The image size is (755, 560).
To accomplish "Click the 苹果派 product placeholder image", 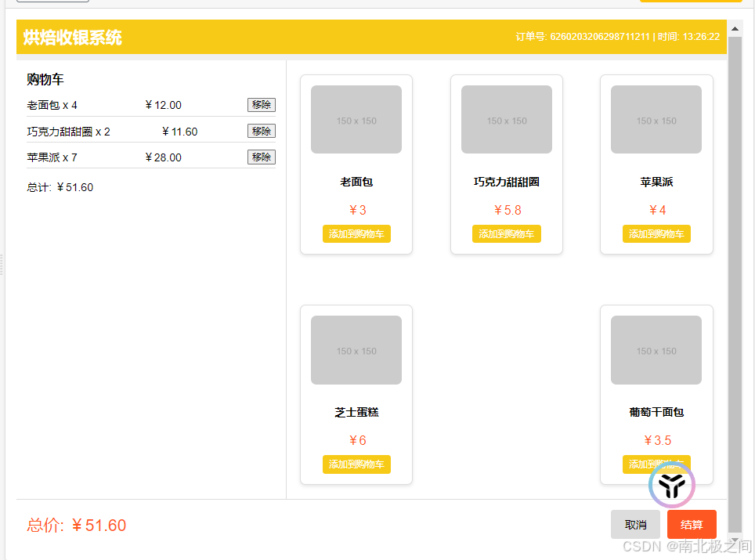I will point(656,119).
